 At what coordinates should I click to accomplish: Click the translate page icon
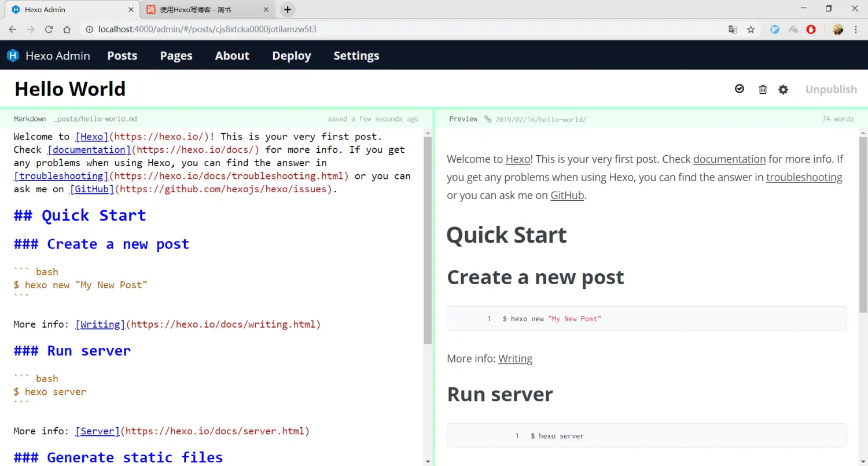(733, 30)
